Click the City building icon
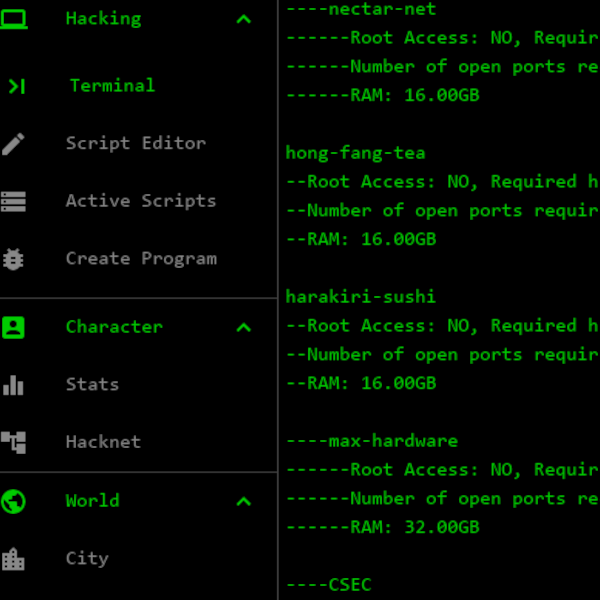The height and width of the screenshot is (600, 600). (13, 559)
